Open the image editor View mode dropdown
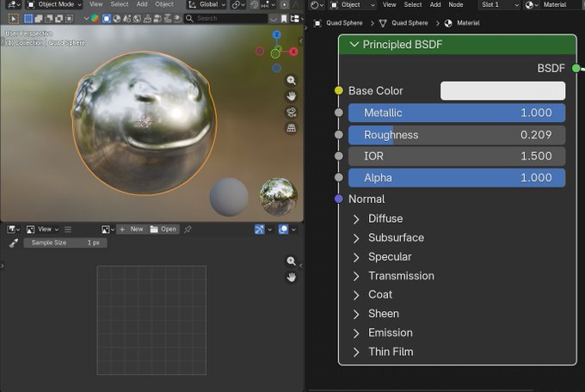 pyautogui.click(x=42, y=230)
